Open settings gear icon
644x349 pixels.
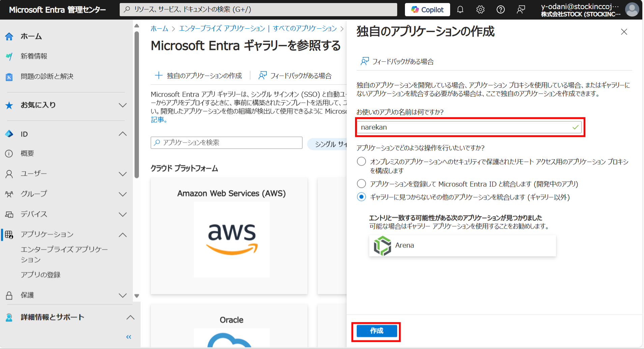pyautogui.click(x=480, y=10)
